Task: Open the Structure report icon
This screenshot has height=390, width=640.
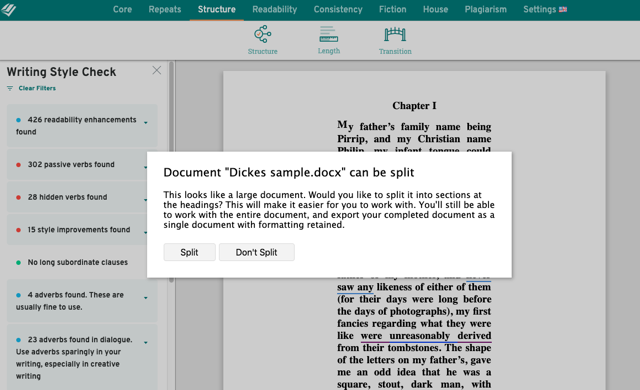Action: pos(262,34)
